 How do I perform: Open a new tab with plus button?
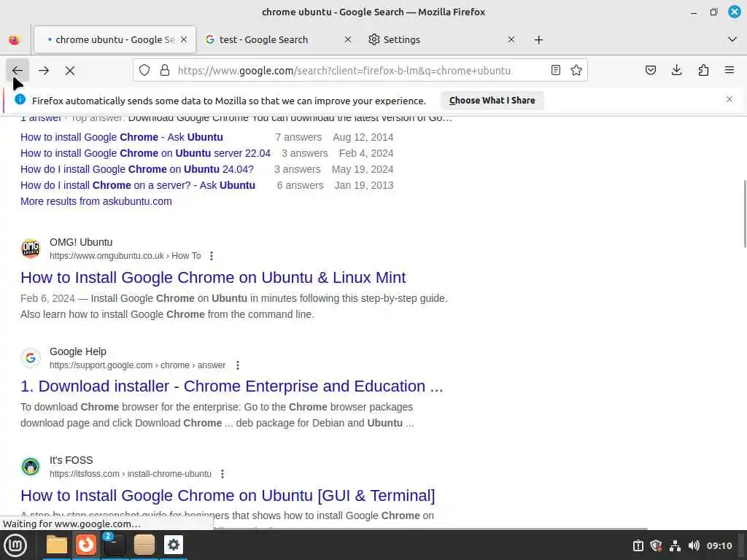(x=539, y=40)
